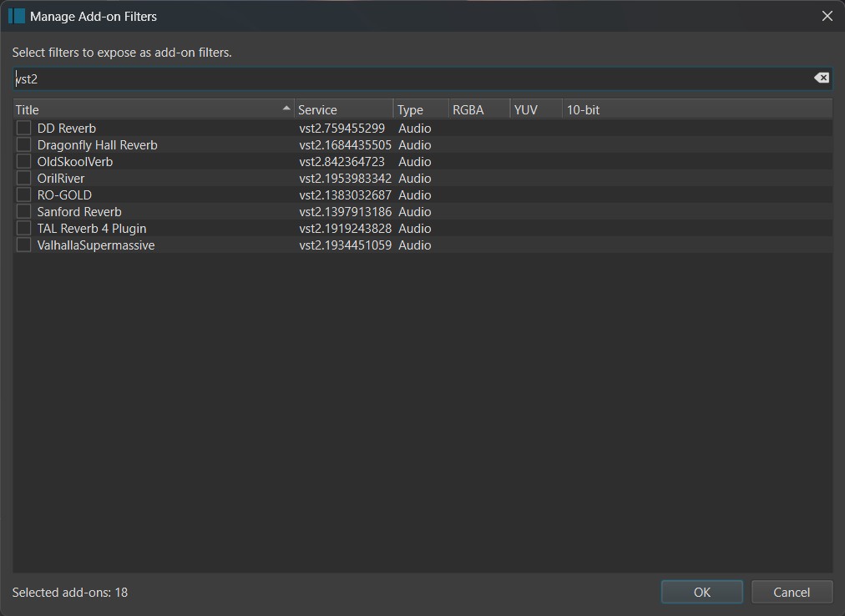Screen dimensions: 845x616
Task: Enable the RO-GOLD filter checkbox
Action: click(23, 195)
